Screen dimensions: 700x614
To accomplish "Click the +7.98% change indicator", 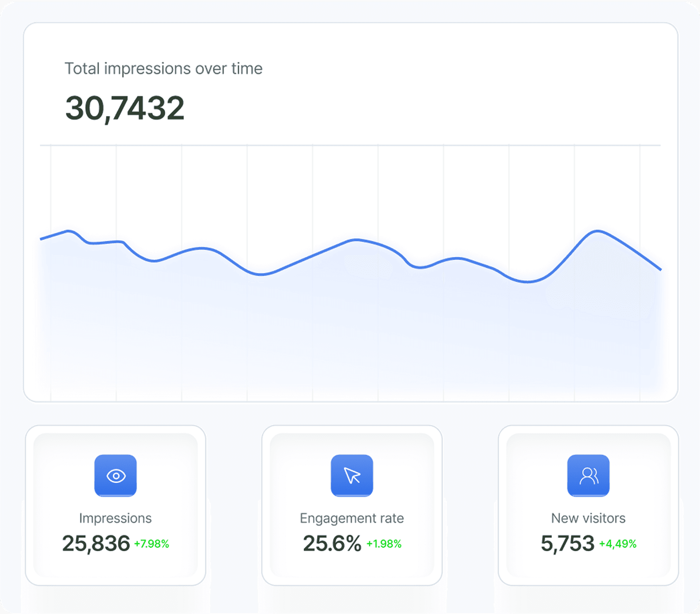I will [x=152, y=544].
